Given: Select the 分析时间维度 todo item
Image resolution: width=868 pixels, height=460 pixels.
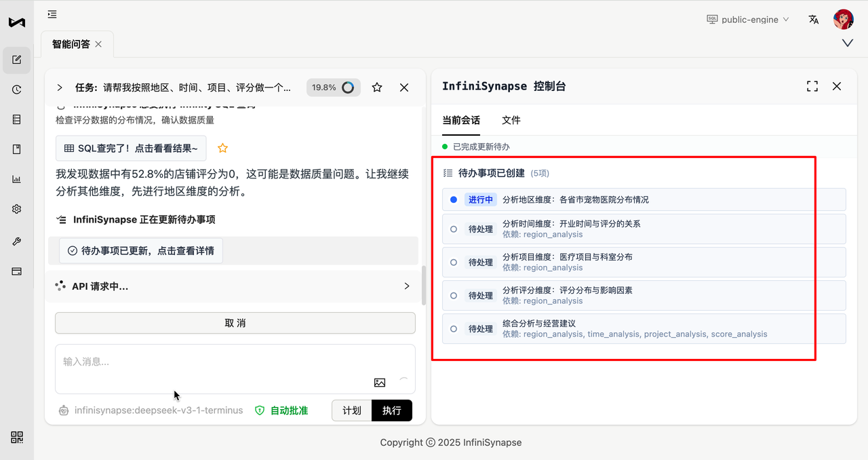Looking at the screenshot, I should pos(644,229).
